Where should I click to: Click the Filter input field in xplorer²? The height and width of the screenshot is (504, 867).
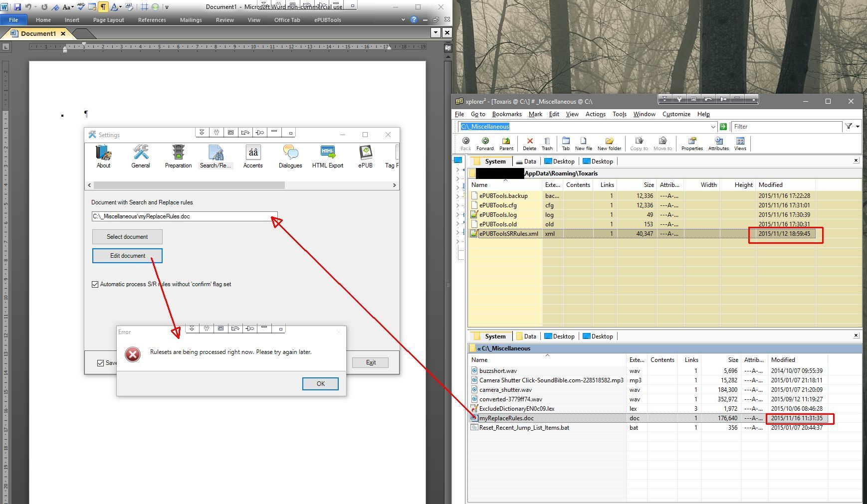(786, 127)
